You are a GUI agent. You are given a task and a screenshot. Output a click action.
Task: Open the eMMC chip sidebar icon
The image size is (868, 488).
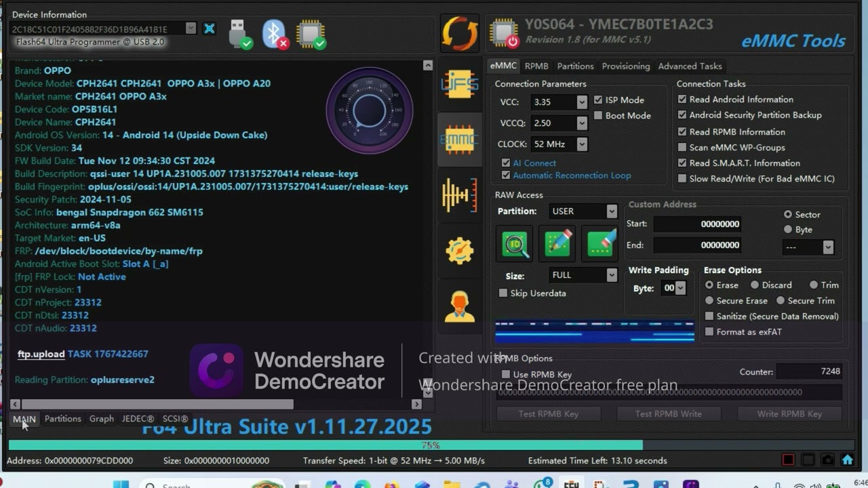tap(459, 140)
